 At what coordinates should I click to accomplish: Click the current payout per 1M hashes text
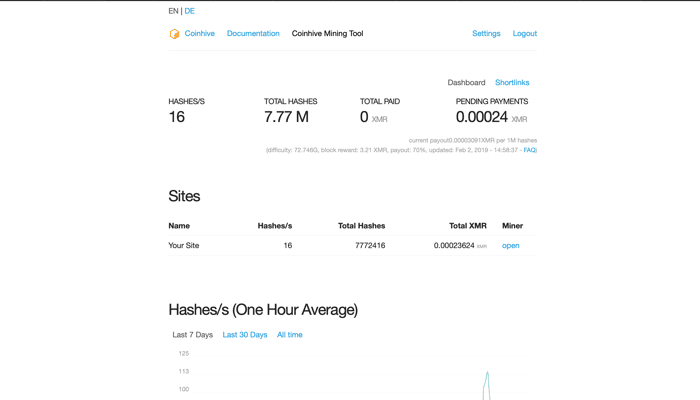coord(473,141)
